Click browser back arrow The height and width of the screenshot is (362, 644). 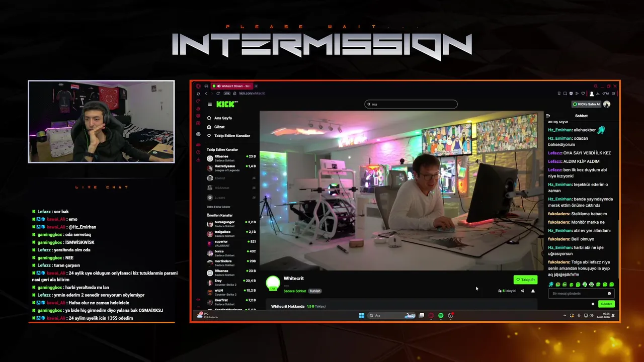pos(206,94)
